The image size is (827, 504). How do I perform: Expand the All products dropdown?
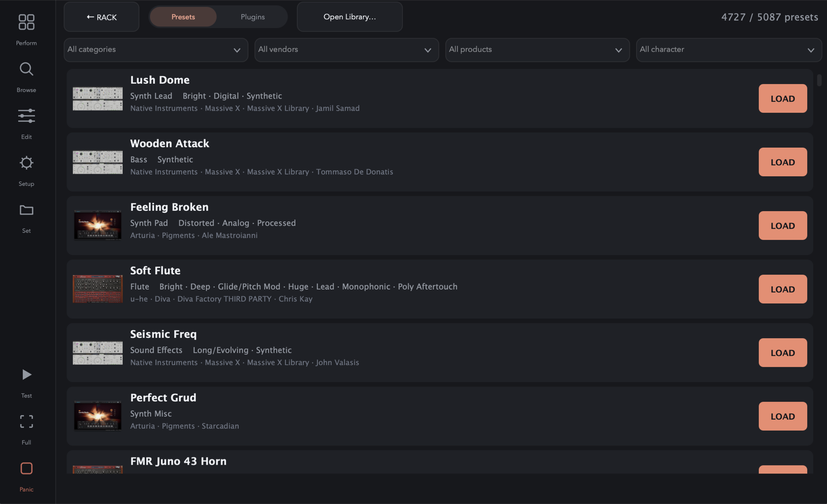538,50
